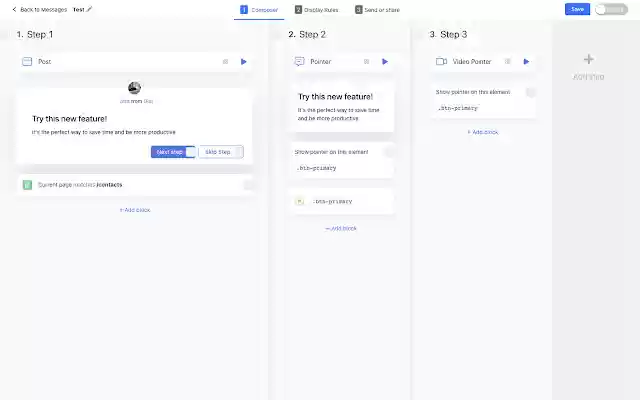Click Add block under Step 1
Screen dimensions: 640x400
coord(135,210)
